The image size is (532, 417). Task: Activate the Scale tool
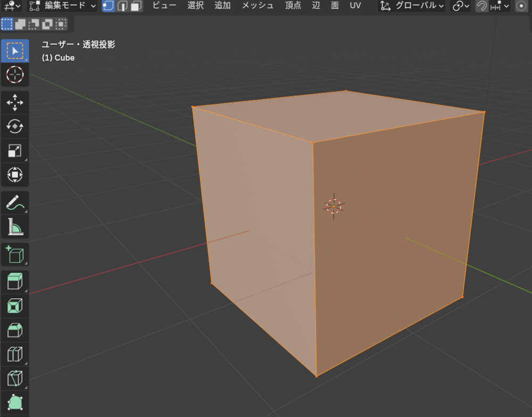(x=14, y=151)
